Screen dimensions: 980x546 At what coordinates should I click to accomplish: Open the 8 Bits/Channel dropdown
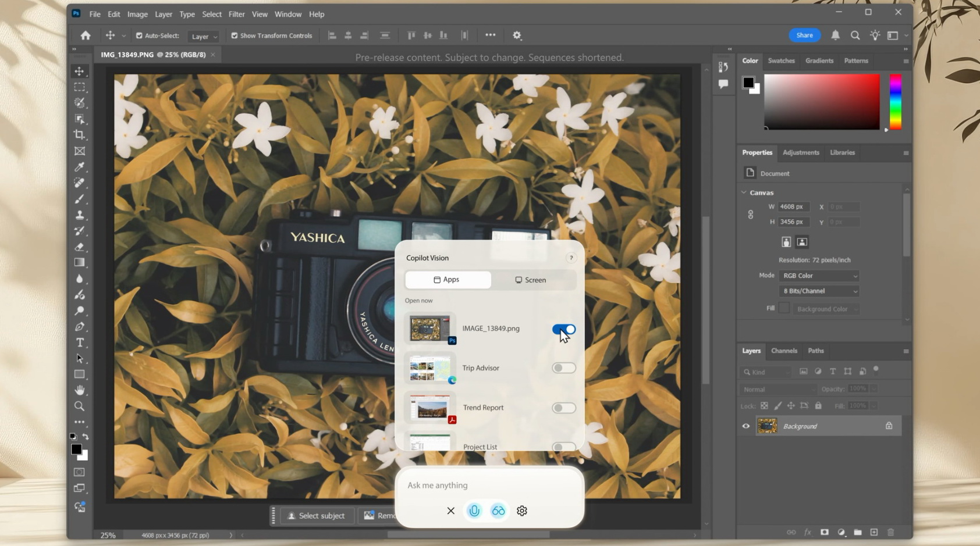pos(819,291)
